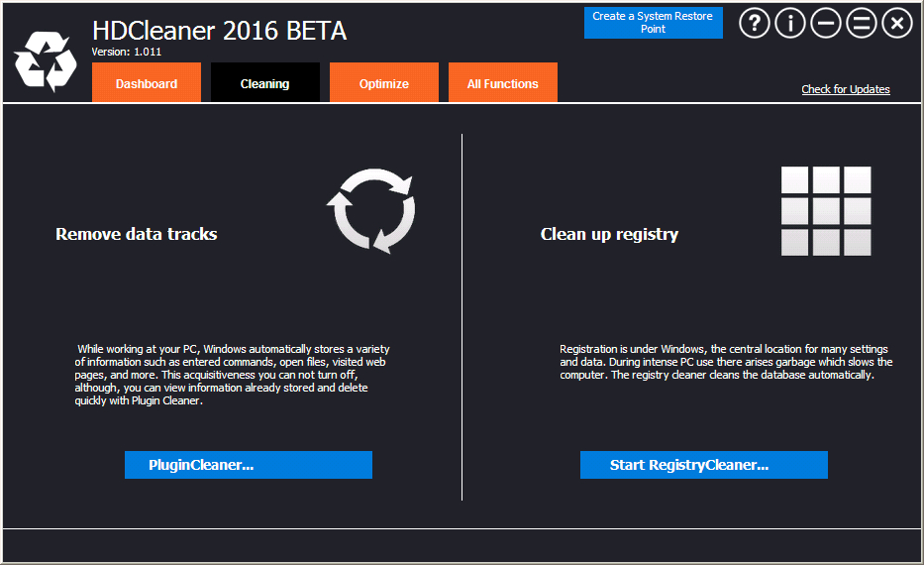
Task: Switch to the Dashboard tab
Action: (x=147, y=82)
